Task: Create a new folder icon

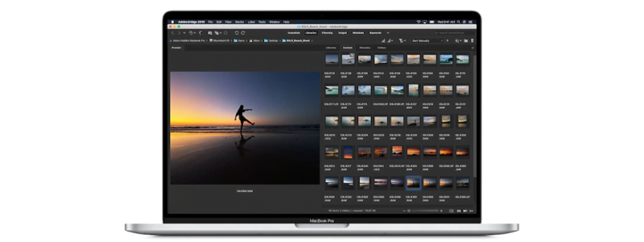Action: coord(466,41)
